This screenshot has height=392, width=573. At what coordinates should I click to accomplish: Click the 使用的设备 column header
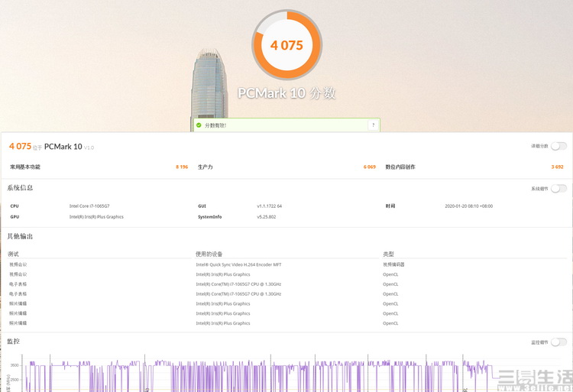(208, 254)
